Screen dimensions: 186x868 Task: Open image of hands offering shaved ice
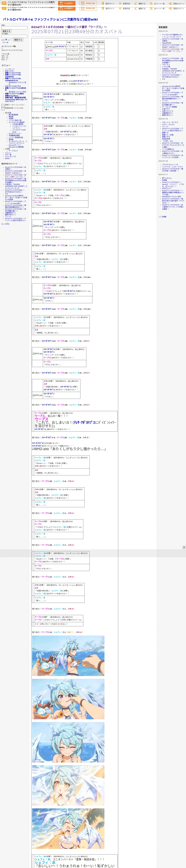pos(68,656)
